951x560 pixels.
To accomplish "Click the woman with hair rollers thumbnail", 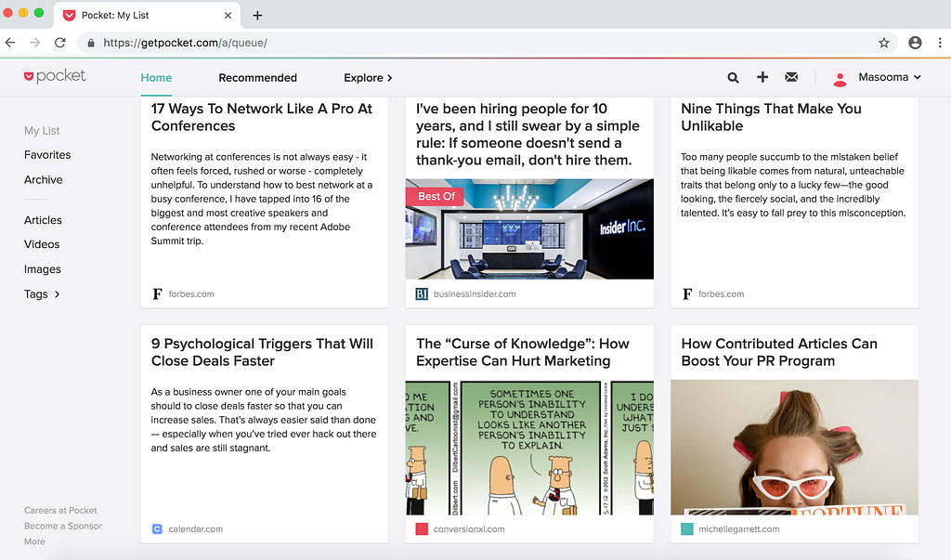I will click(x=795, y=448).
